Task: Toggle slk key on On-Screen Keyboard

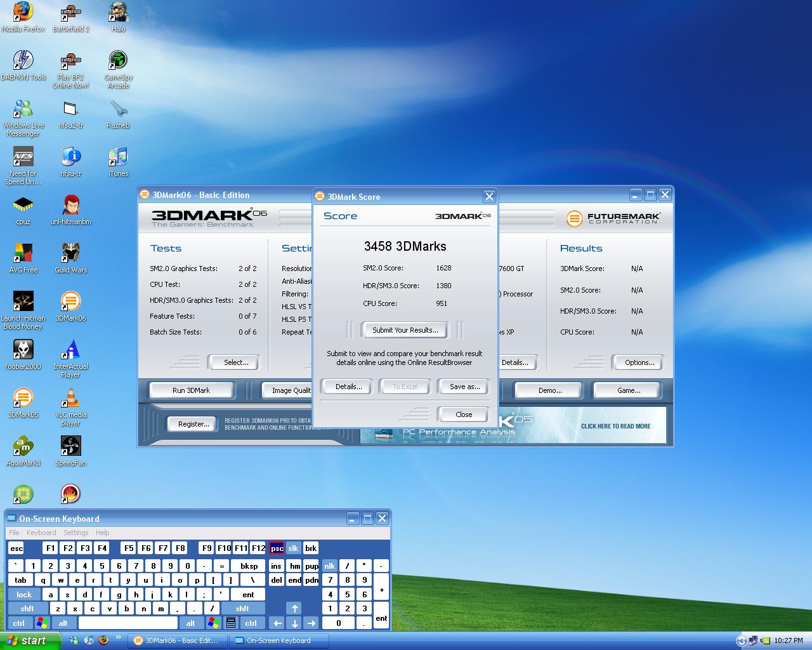Action: pyautogui.click(x=293, y=548)
